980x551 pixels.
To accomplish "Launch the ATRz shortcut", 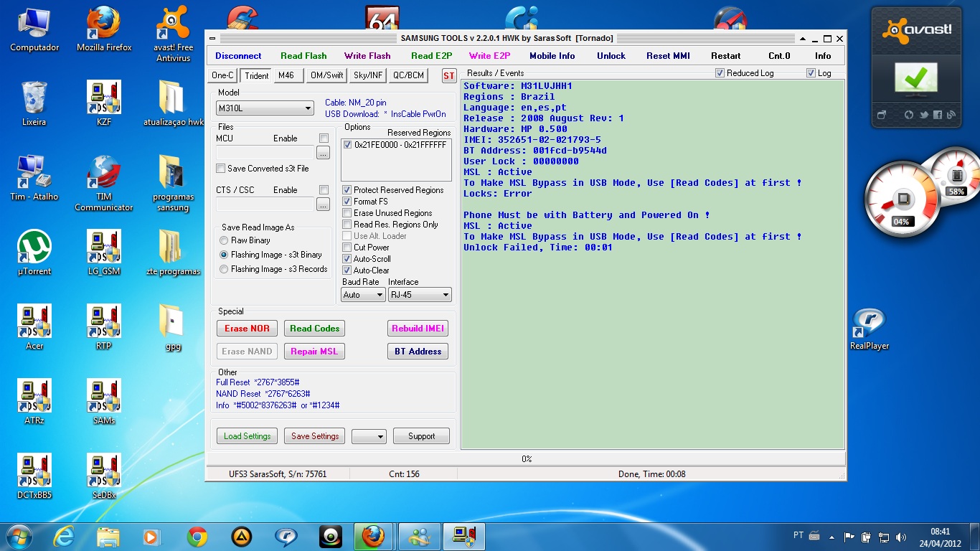I will pos(34,402).
